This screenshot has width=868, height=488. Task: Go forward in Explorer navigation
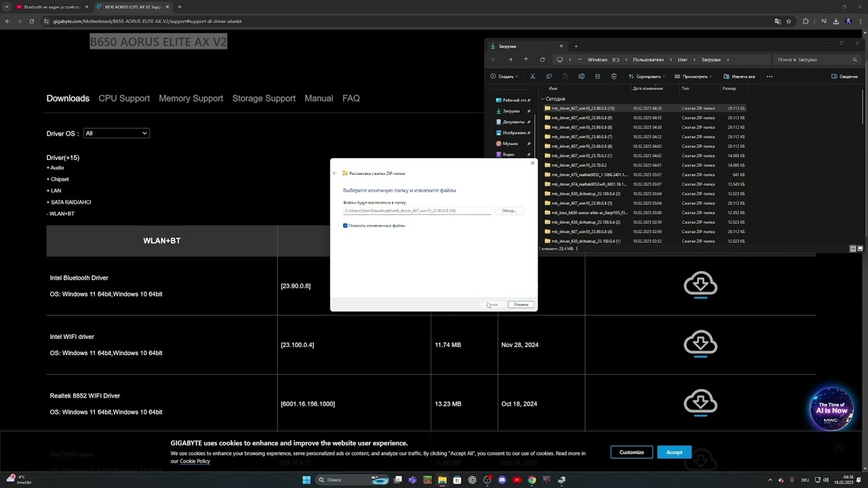[510, 60]
